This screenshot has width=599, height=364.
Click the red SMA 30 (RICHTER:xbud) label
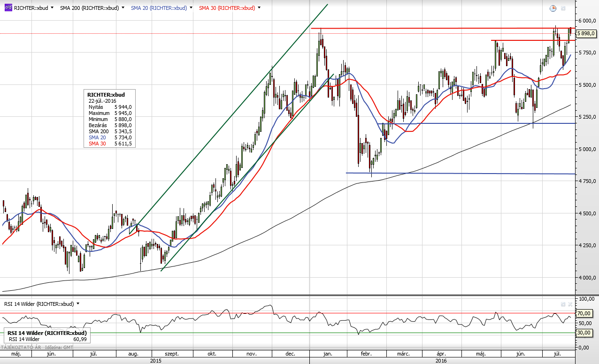tap(227, 8)
